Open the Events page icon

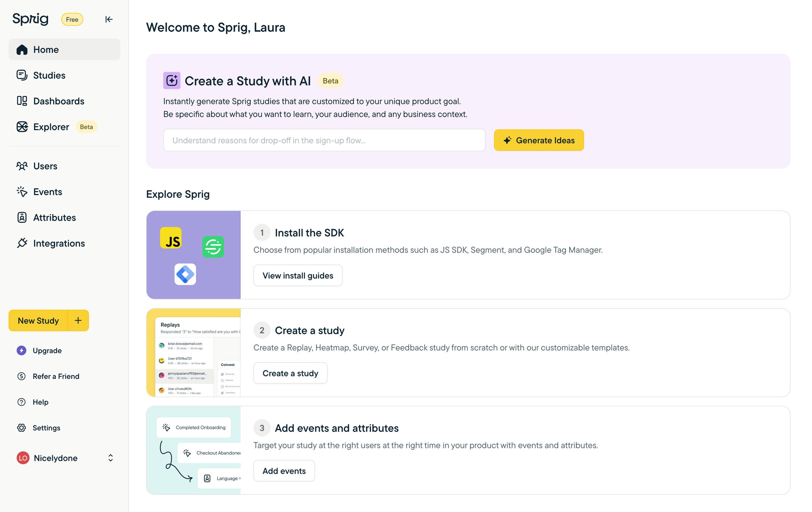[x=22, y=192]
